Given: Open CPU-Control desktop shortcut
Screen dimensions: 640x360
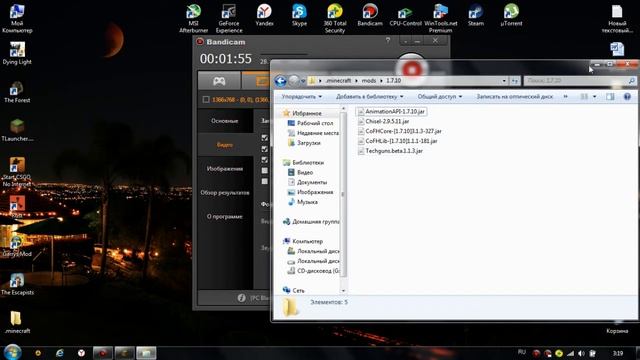Looking at the screenshot, I should coord(405,15).
